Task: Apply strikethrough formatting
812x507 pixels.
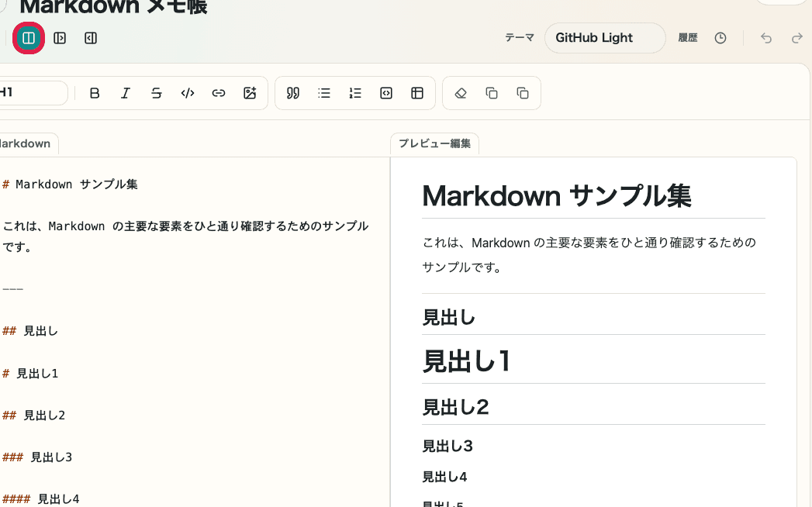Action: [x=157, y=93]
